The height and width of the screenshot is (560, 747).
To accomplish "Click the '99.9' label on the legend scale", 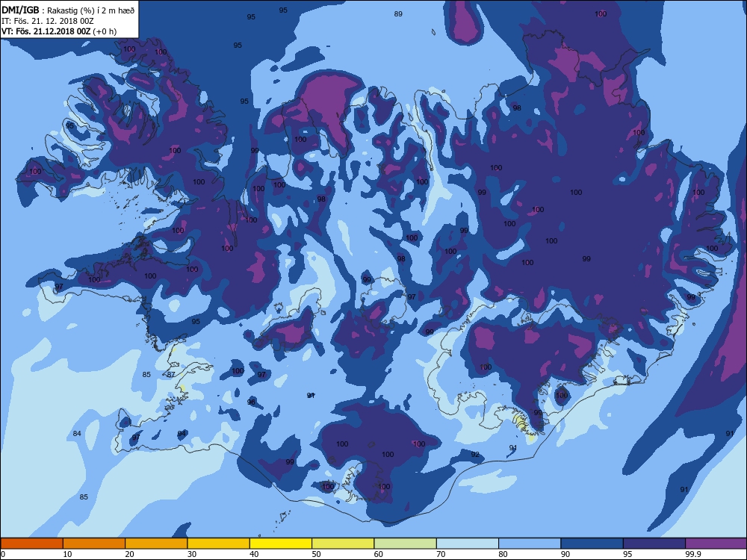I will [692, 554].
